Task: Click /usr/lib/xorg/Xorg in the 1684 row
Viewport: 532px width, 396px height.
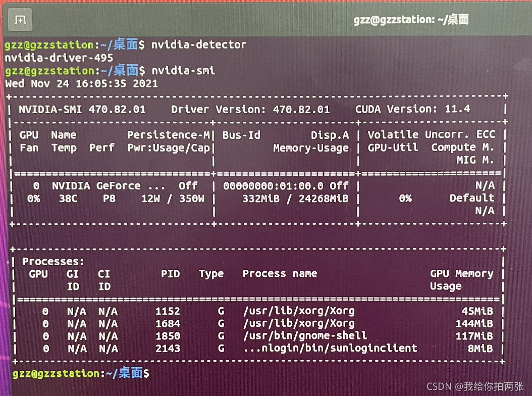Action: (299, 324)
